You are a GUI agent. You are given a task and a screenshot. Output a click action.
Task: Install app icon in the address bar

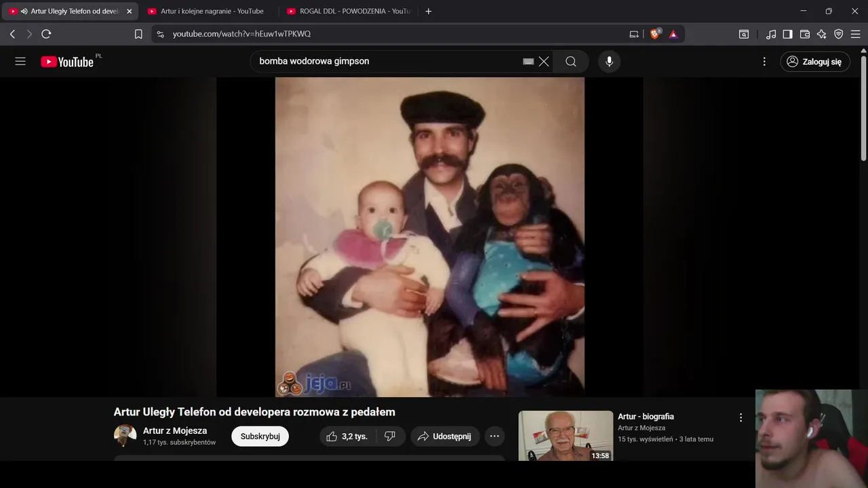[634, 34]
